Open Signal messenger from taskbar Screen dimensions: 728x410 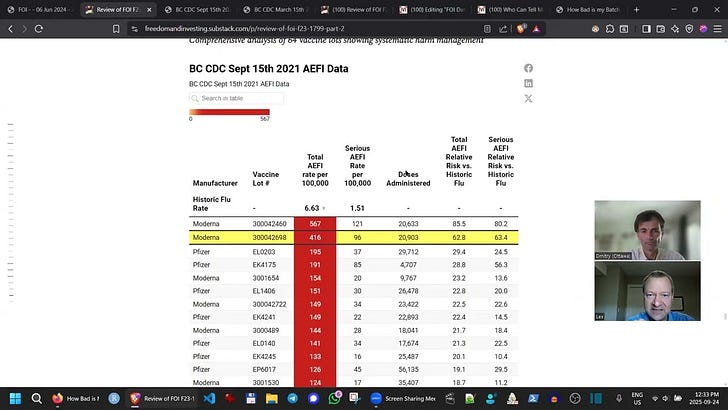(x=313, y=398)
